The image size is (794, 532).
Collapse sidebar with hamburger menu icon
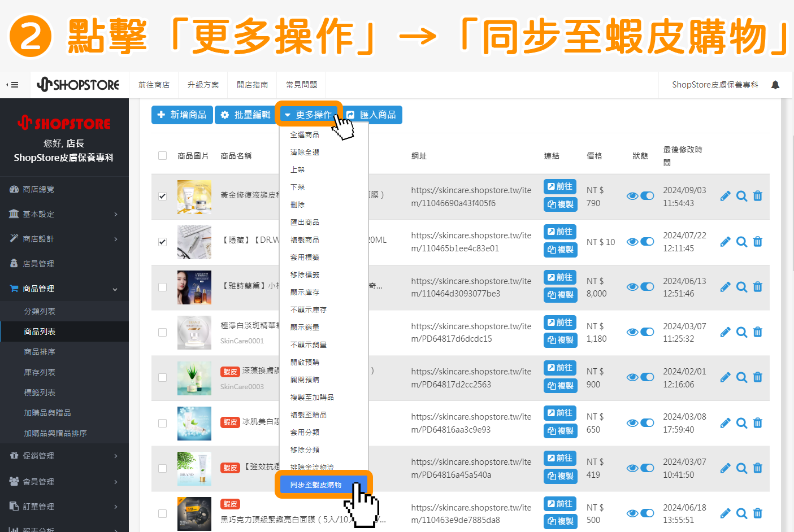tap(12, 85)
